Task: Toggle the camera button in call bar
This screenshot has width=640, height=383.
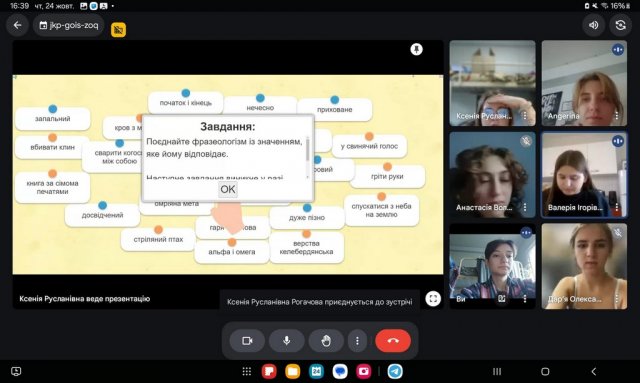Action: (247, 341)
